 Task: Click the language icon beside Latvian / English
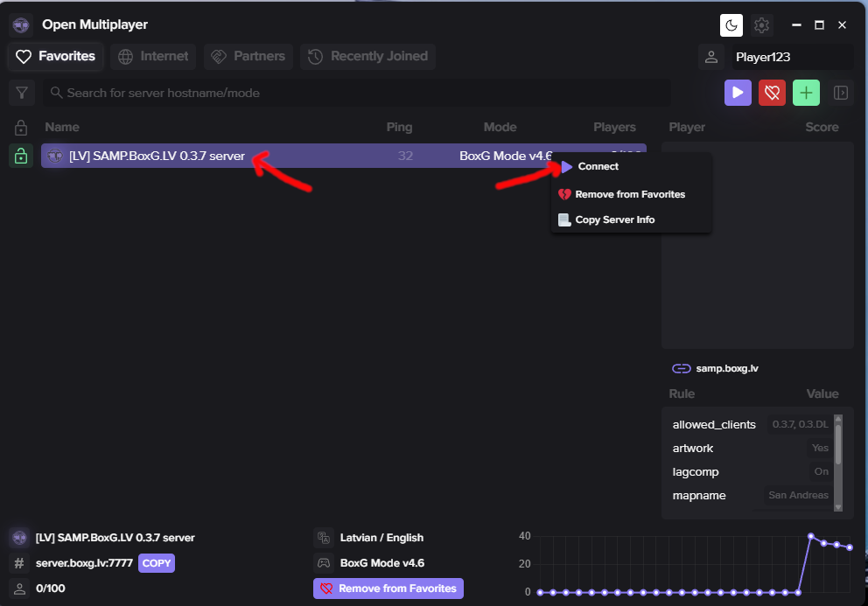324,538
